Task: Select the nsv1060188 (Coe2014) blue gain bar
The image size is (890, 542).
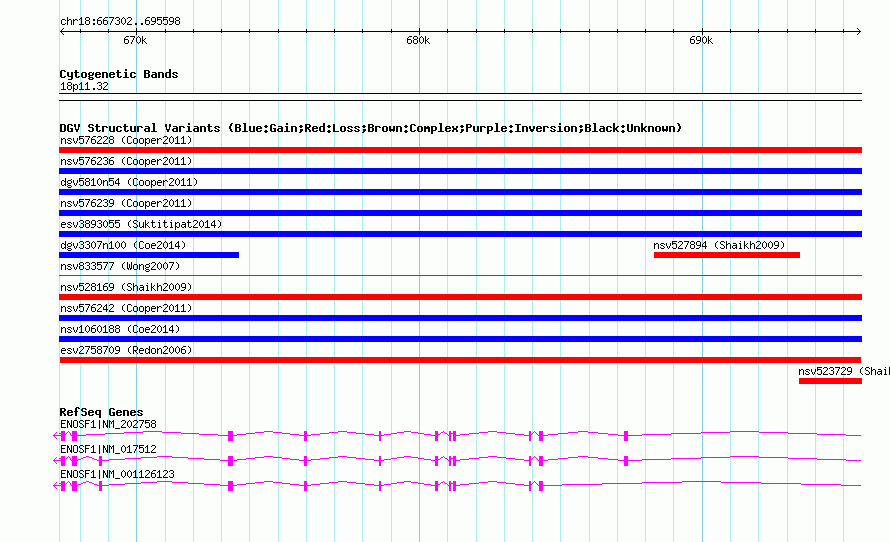Action: pyautogui.click(x=460, y=339)
